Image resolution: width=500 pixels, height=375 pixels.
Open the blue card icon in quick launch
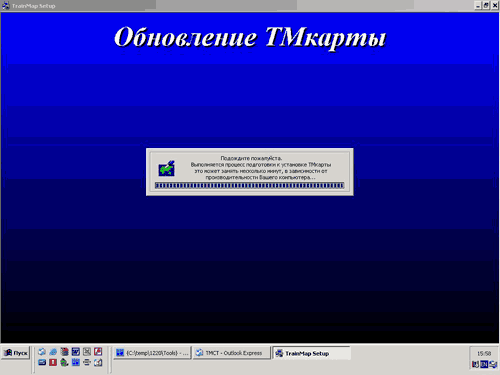(x=42, y=362)
